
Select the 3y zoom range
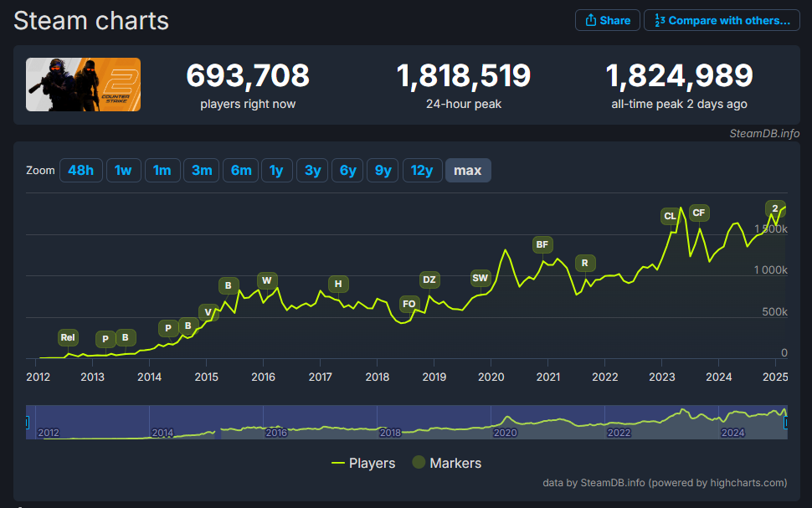[x=312, y=171]
